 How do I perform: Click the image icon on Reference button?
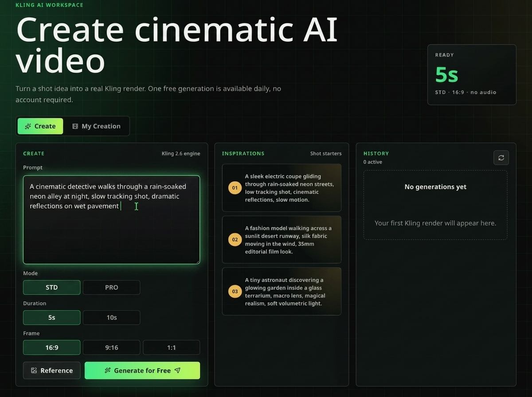click(x=34, y=370)
